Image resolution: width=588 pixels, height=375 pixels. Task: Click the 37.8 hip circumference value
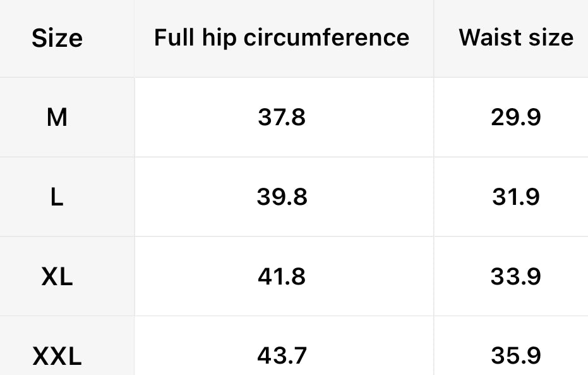(282, 117)
